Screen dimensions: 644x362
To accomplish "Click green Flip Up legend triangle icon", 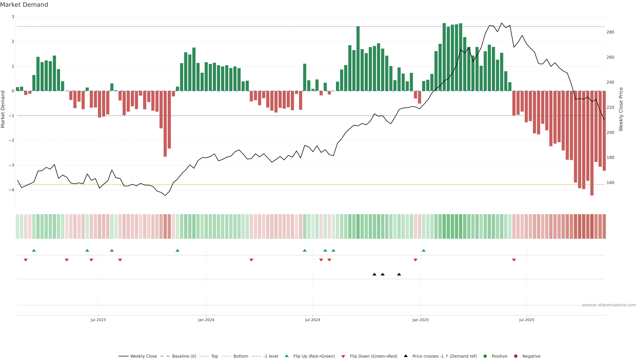I will 287,356.
